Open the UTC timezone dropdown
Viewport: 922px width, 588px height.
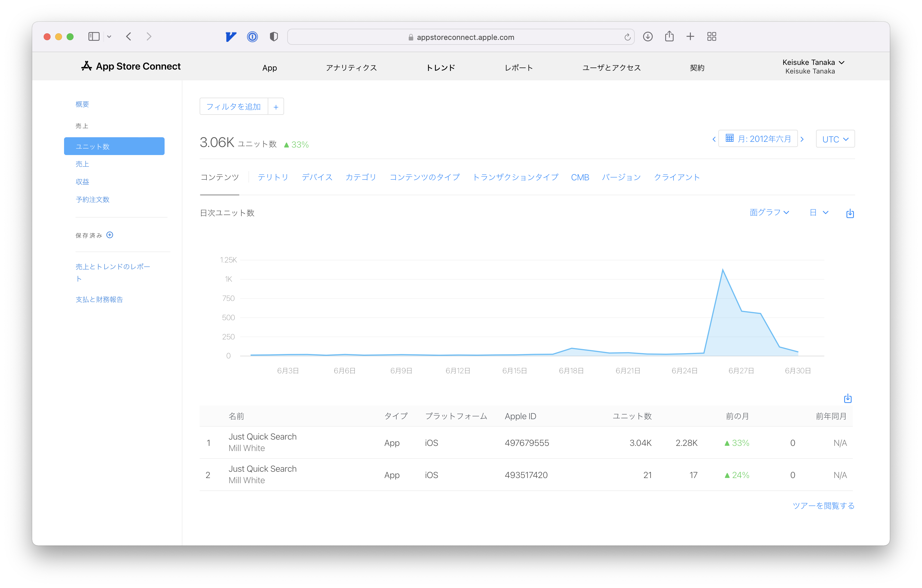point(835,139)
